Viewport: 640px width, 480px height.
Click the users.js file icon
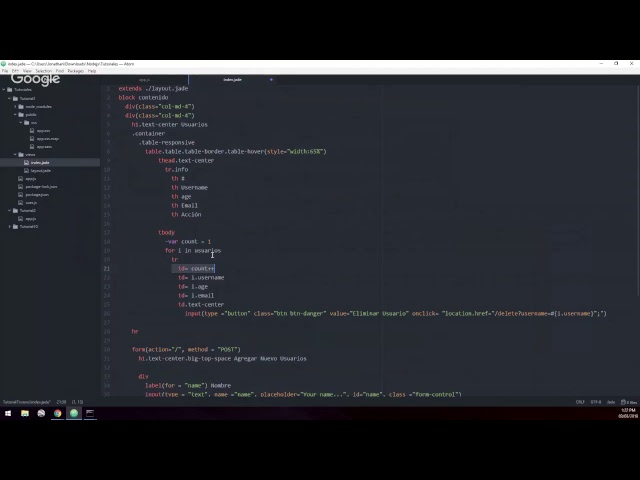[21, 202]
